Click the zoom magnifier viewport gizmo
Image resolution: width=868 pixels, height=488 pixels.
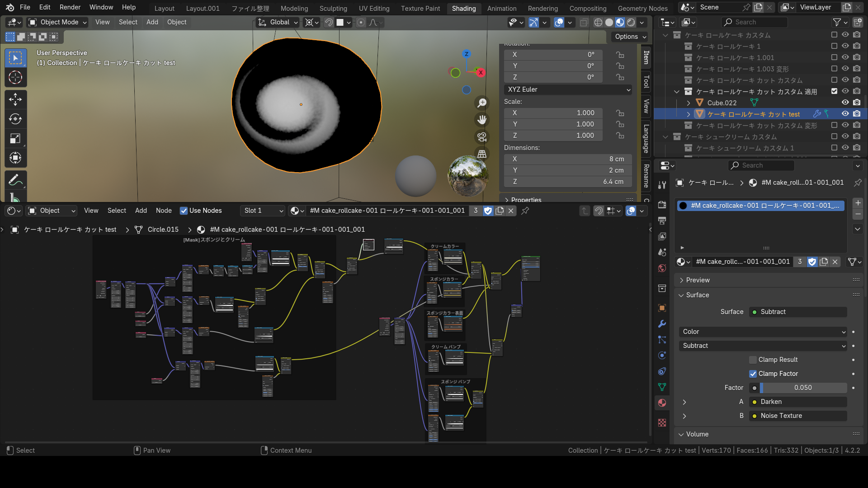tap(482, 103)
